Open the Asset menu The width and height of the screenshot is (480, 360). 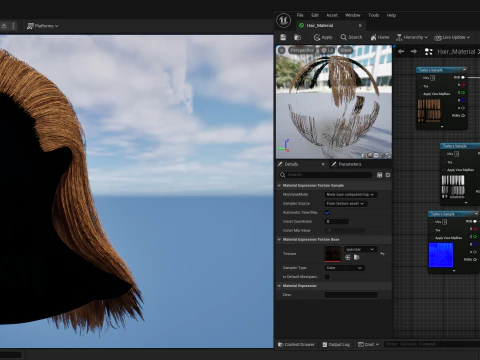coord(332,15)
